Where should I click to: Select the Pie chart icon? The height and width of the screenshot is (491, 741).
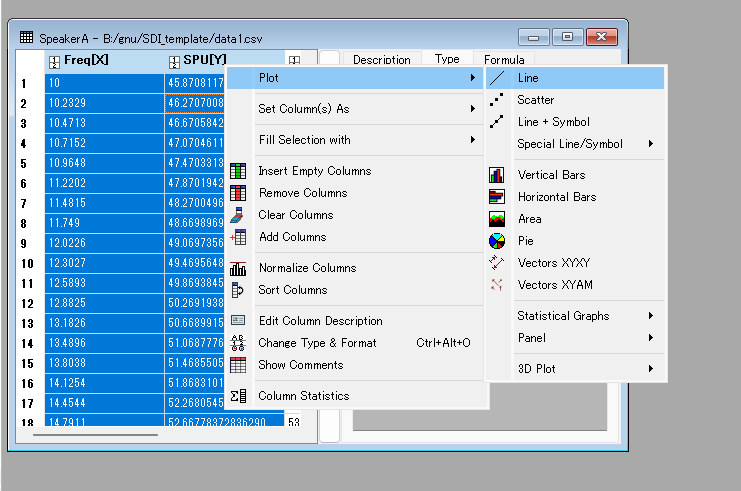pos(497,241)
